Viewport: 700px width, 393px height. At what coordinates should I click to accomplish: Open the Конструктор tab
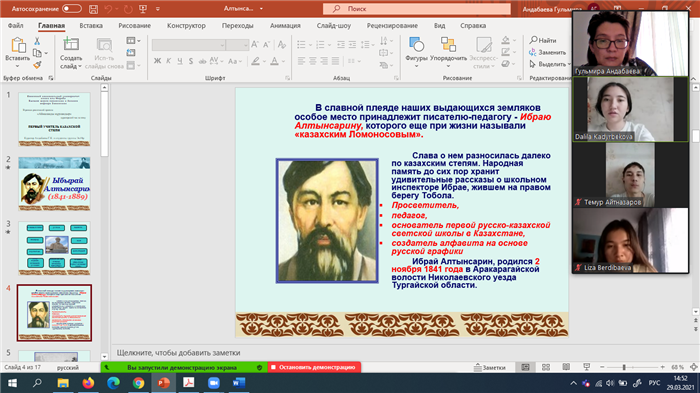pos(186,25)
